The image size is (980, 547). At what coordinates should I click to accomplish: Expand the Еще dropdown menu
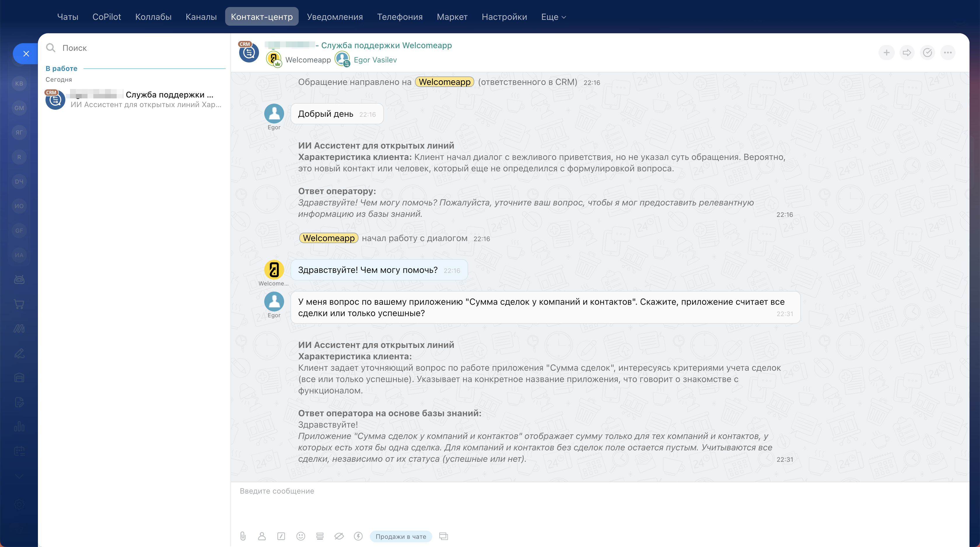554,17
